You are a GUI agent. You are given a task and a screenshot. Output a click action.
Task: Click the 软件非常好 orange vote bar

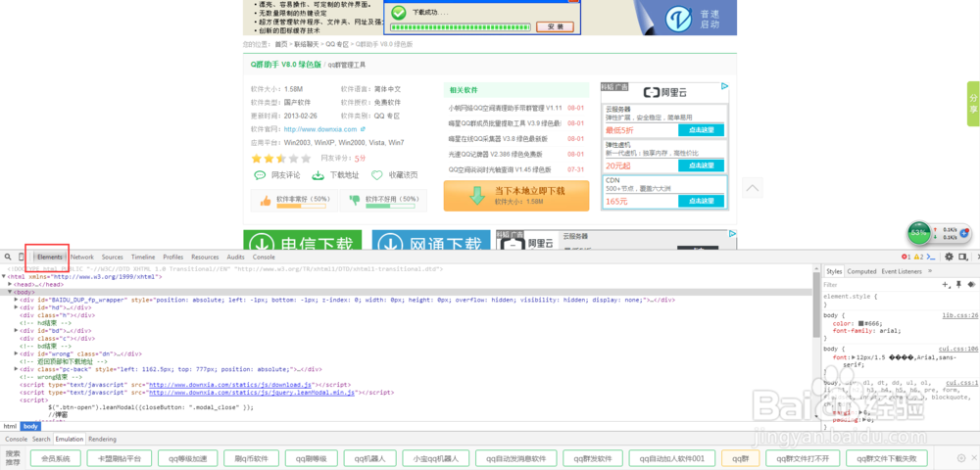click(300, 206)
